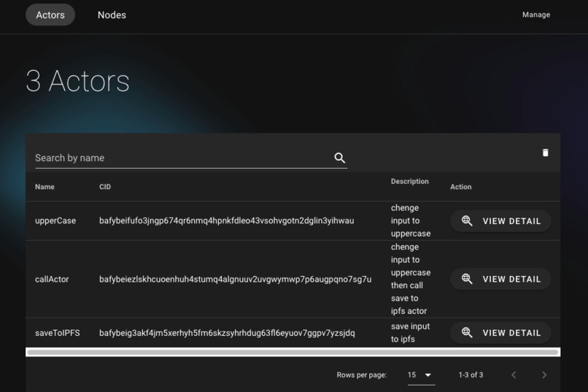View detail for saveToIPFS actor
588x392 pixels.
pos(500,332)
